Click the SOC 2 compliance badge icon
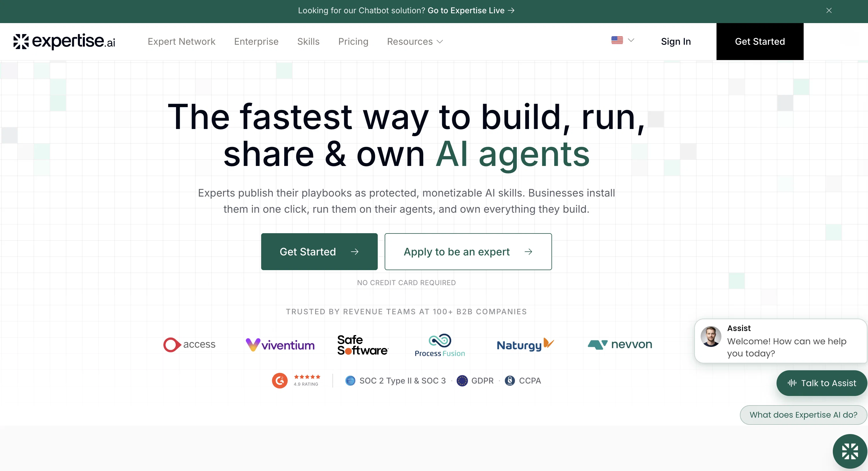The width and height of the screenshot is (868, 471). [350, 381]
